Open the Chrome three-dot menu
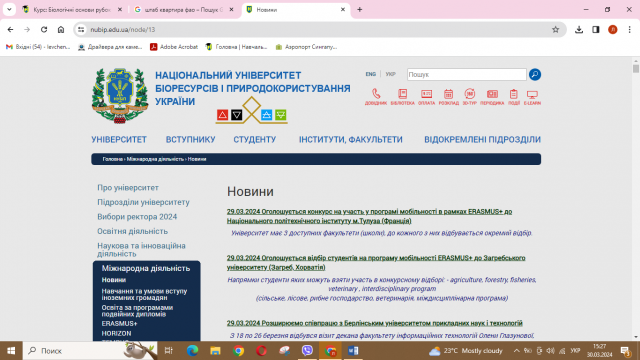Viewport: 640px width, 360px height. click(x=629, y=29)
